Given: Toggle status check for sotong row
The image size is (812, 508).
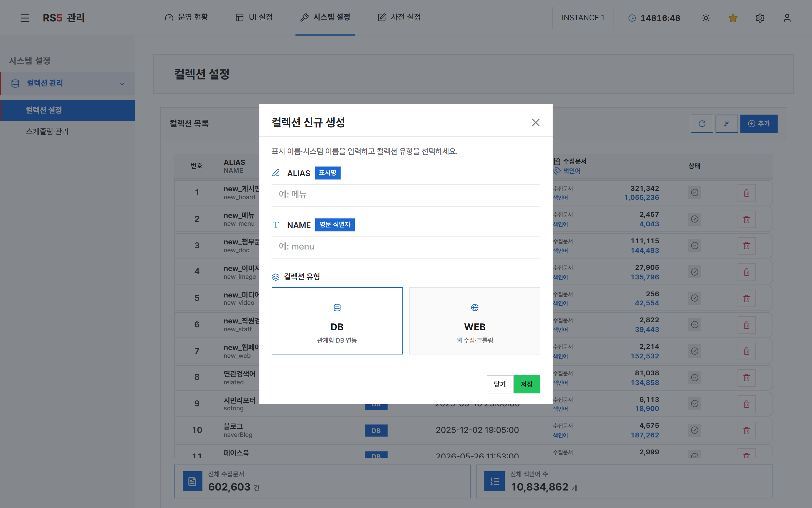Looking at the screenshot, I should (694, 404).
